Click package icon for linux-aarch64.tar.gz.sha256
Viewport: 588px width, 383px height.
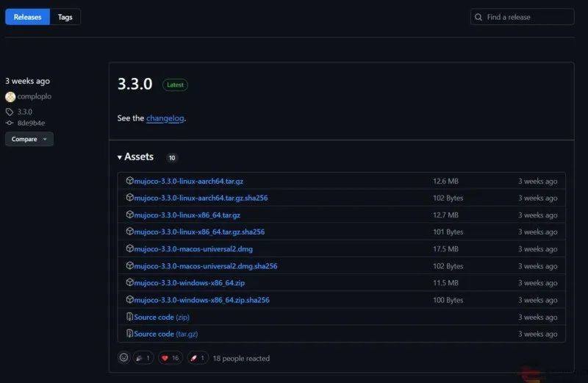point(130,197)
